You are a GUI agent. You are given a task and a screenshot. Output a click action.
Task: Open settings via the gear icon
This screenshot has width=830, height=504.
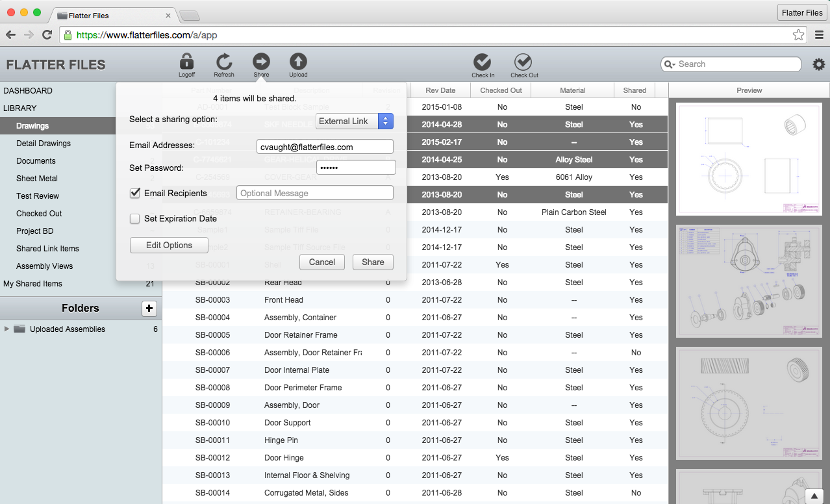pyautogui.click(x=819, y=64)
